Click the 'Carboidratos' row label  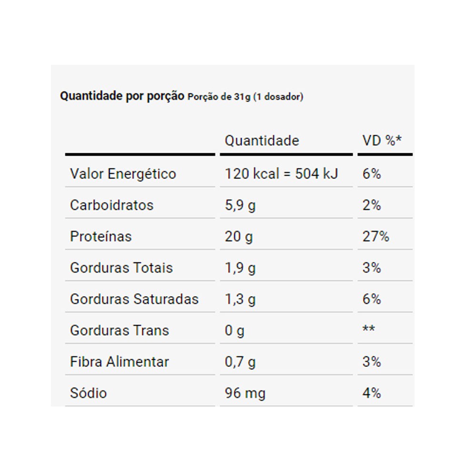tap(112, 205)
